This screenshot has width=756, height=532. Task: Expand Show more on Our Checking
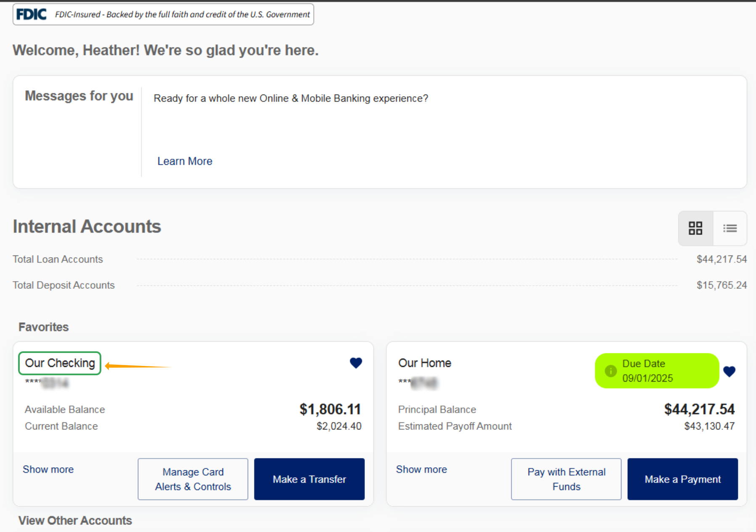(48, 469)
